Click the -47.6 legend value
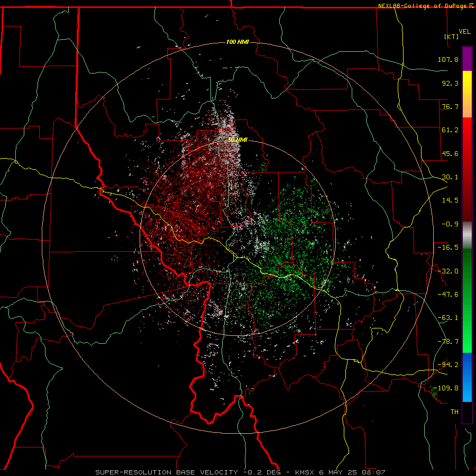 (448, 295)
